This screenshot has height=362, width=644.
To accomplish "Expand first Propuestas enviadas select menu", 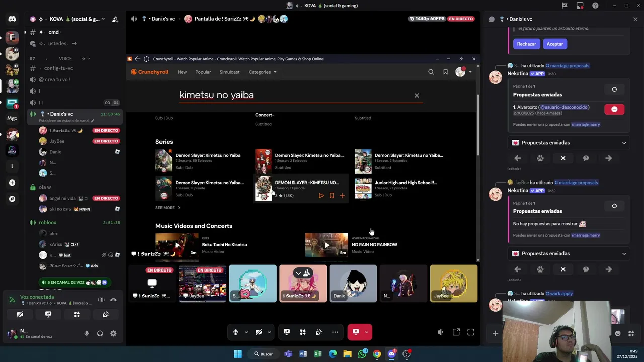I will coord(569,143).
